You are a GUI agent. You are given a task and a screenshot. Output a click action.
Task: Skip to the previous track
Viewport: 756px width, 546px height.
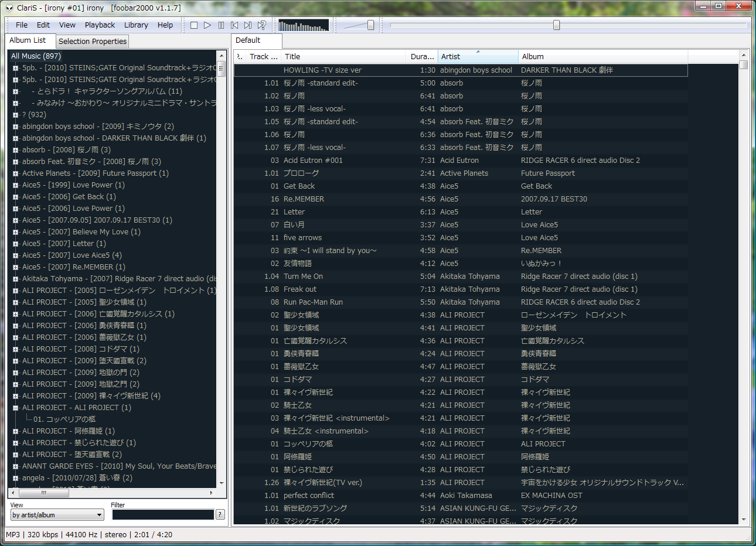pos(234,25)
